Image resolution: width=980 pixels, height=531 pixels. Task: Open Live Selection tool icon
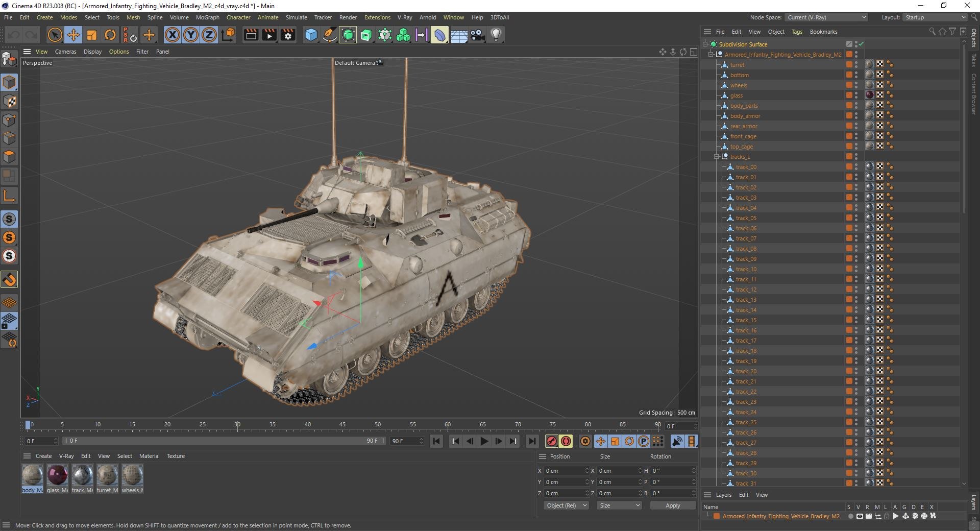tap(55, 35)
